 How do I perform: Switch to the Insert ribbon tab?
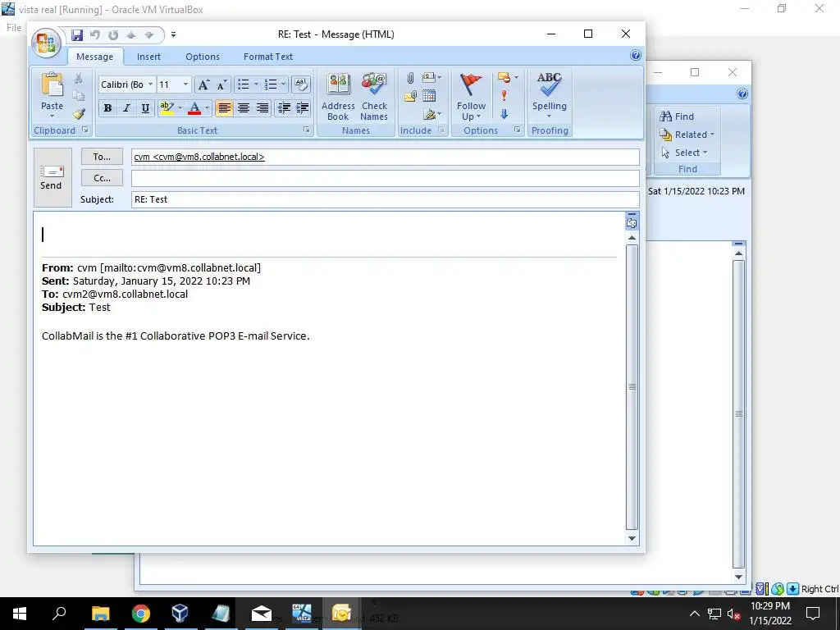coord(148,57)
